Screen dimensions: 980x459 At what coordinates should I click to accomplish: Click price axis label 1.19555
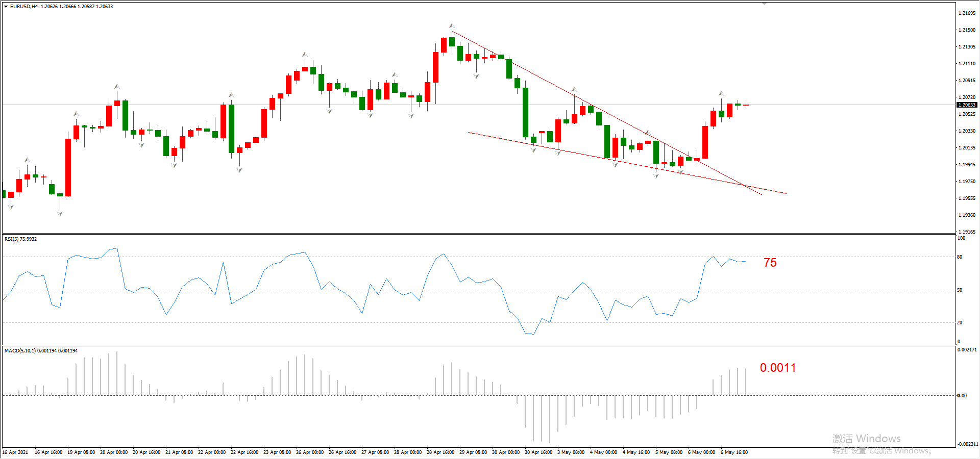967,198
